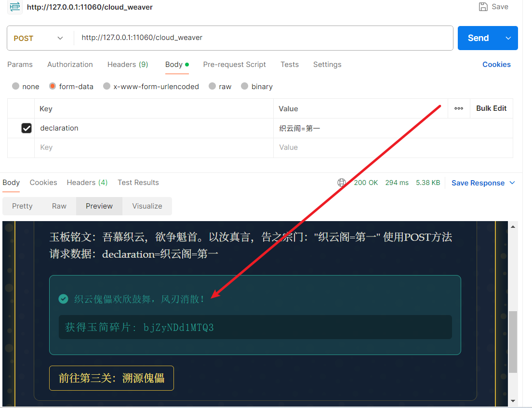Viewport: 532px width, 408px height.
Task: Open the Pre-request Script tab
Action: [235, 65]
